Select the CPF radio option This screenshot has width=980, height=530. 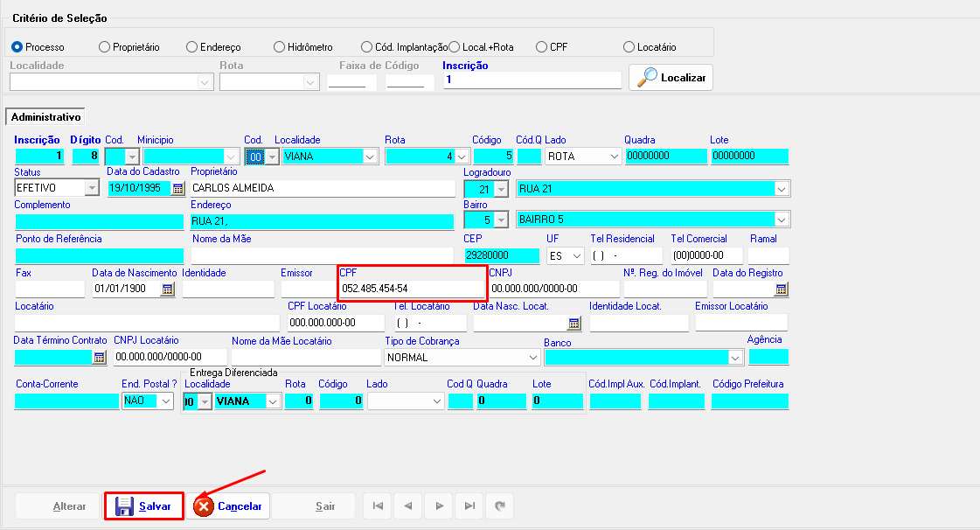click(x=542, y=47)
